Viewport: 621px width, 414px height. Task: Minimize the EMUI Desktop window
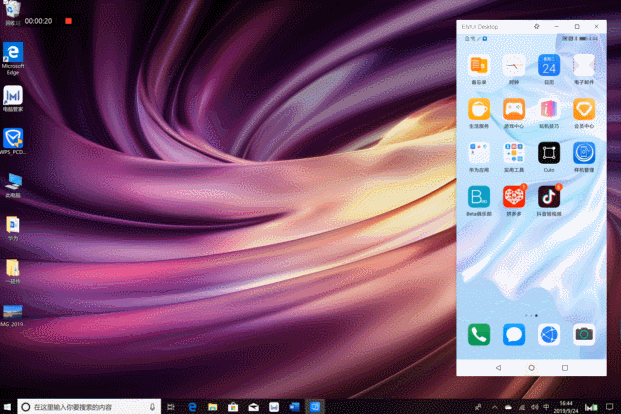point(556,27)
